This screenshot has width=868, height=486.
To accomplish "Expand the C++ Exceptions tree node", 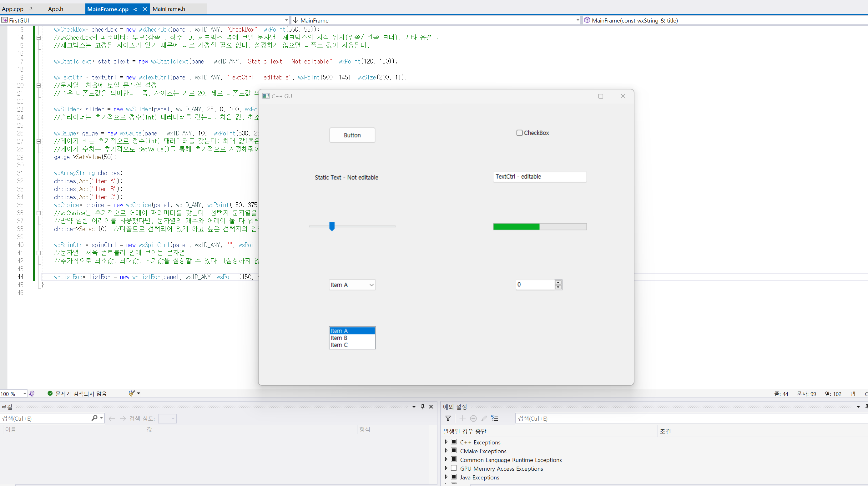I will tap(446, 442).
